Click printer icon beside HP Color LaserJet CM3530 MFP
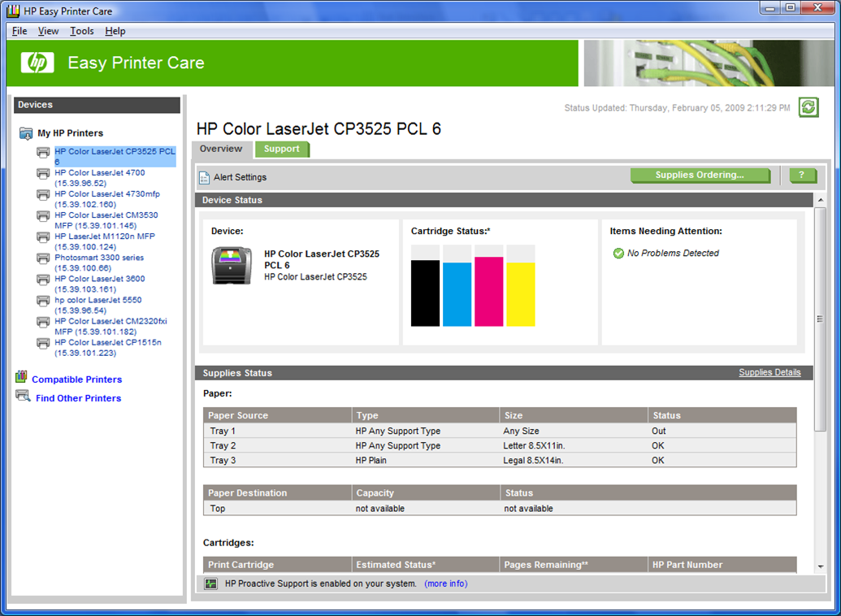841x616 pixels. pos(43,216)
